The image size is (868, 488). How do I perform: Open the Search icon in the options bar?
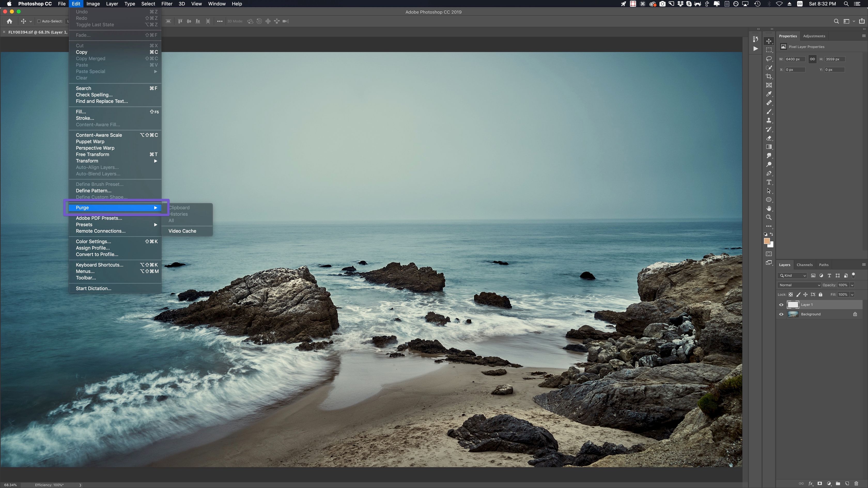[836, 21]
